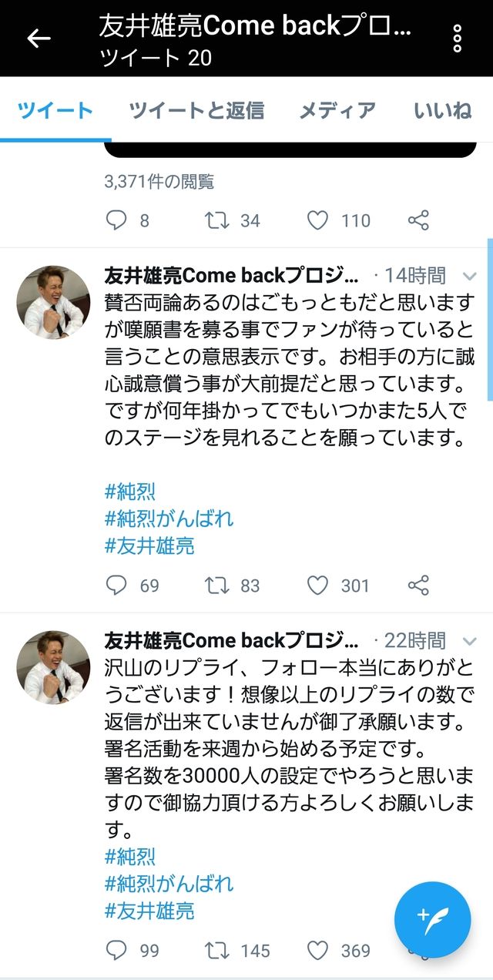Open the いいね tab
This screenshot has height=980, width=493.
pyautogui.click(x=442, y=110)
